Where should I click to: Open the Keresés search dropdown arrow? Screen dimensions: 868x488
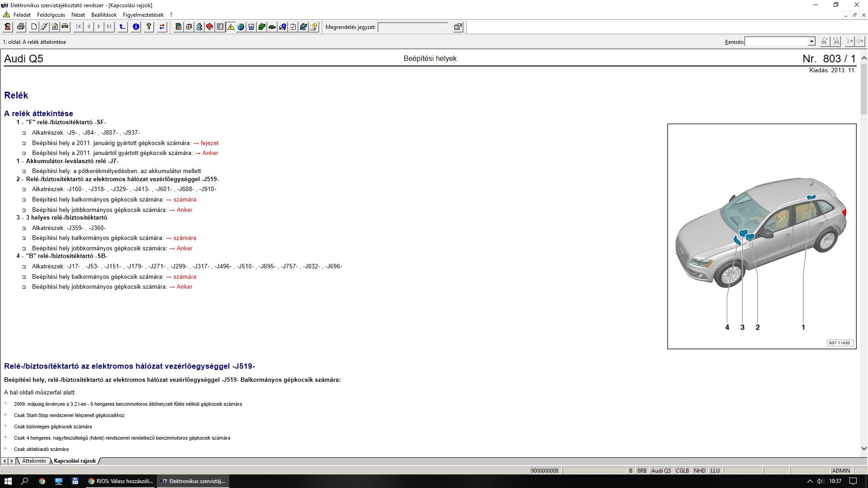(811, 42)
